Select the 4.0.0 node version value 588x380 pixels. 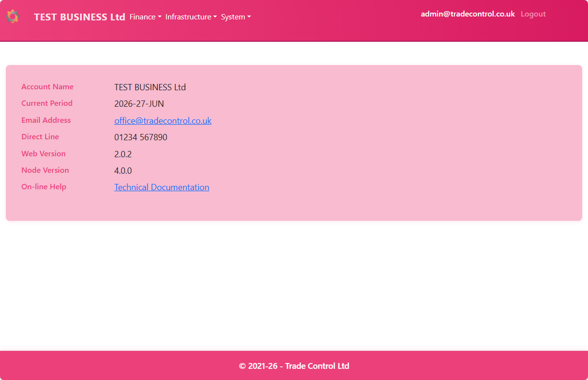coord(123,171)
